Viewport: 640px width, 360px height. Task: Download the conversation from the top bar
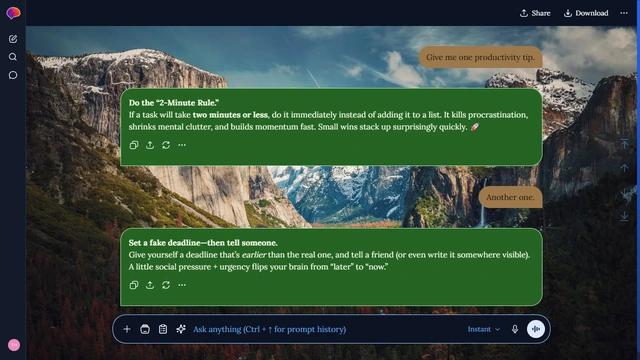coord(586,13)
